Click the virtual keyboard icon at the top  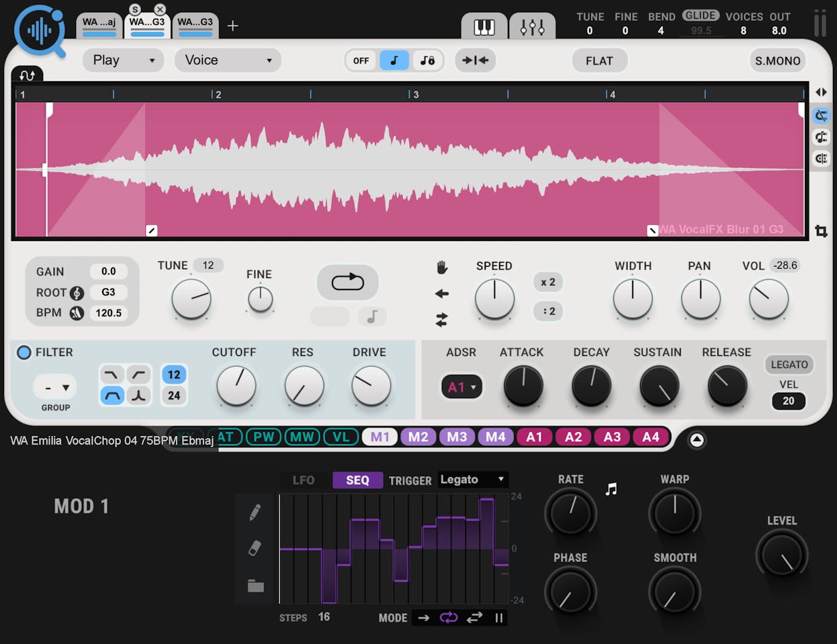484,26
